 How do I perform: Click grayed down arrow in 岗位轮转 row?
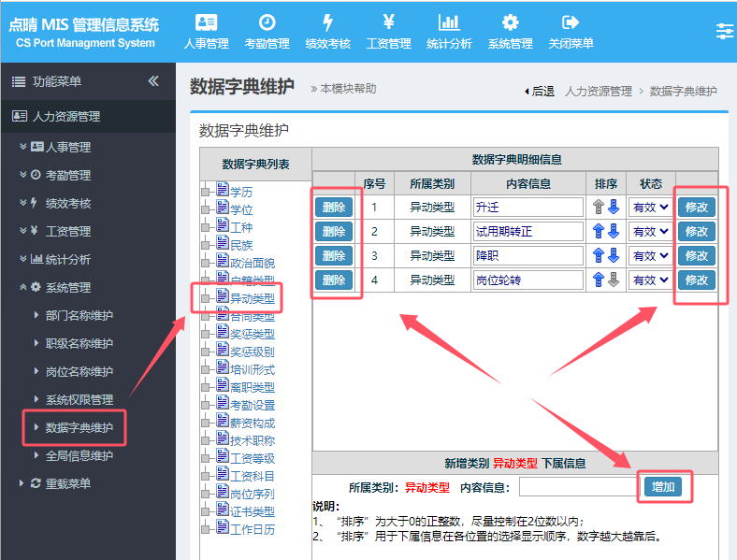tap(614, 280)
